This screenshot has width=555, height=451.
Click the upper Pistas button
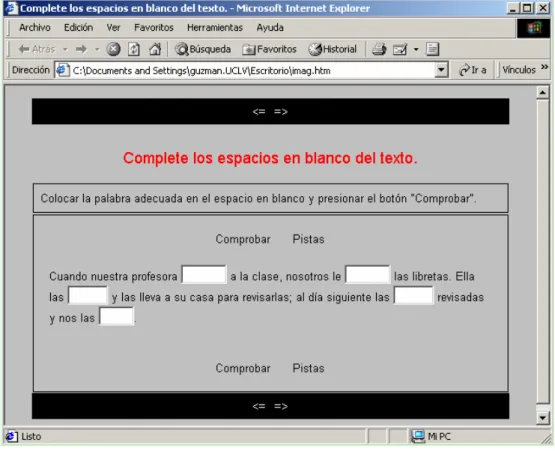[308, 239]
